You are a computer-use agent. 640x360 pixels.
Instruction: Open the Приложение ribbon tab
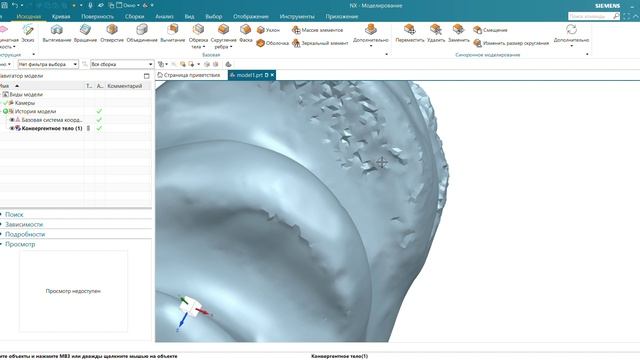(x=342, y=17)
